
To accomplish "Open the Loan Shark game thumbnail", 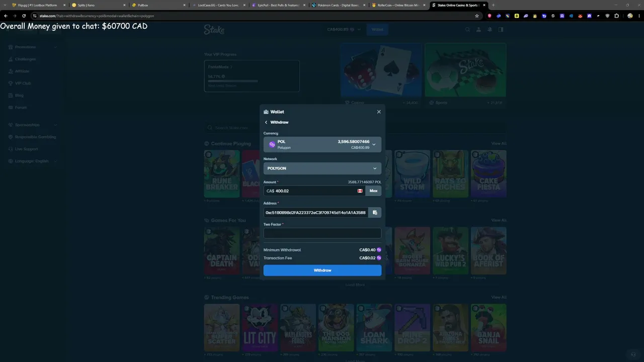I will (x=374, y=327).
